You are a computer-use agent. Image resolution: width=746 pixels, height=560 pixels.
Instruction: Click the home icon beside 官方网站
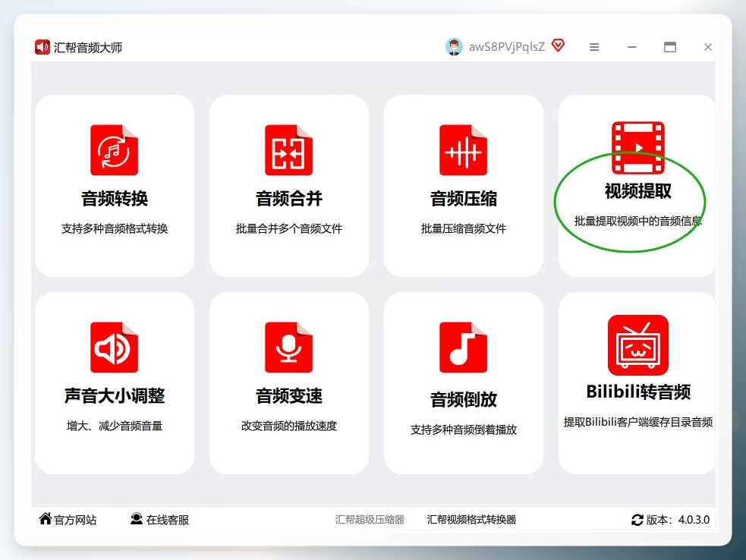point(46,518)
